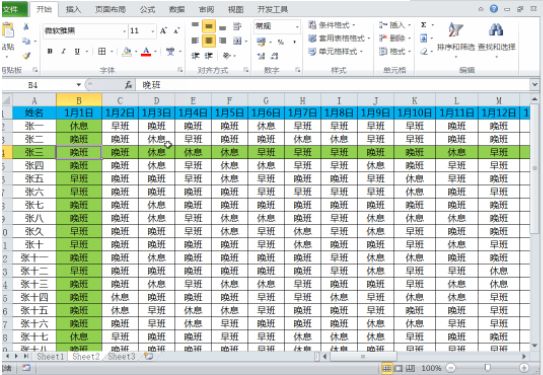Screen dimensions: 543x375
Task: Click the Paste clipboard icon
Action: pos(8,30)
